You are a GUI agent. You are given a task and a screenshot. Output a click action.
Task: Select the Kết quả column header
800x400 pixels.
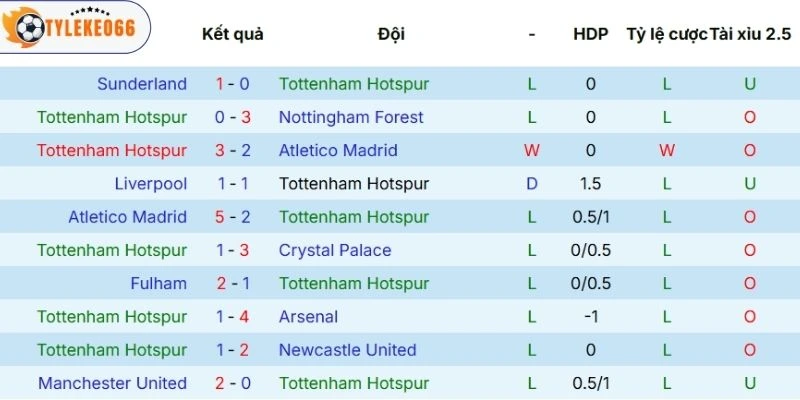click(x=233, y=34)
